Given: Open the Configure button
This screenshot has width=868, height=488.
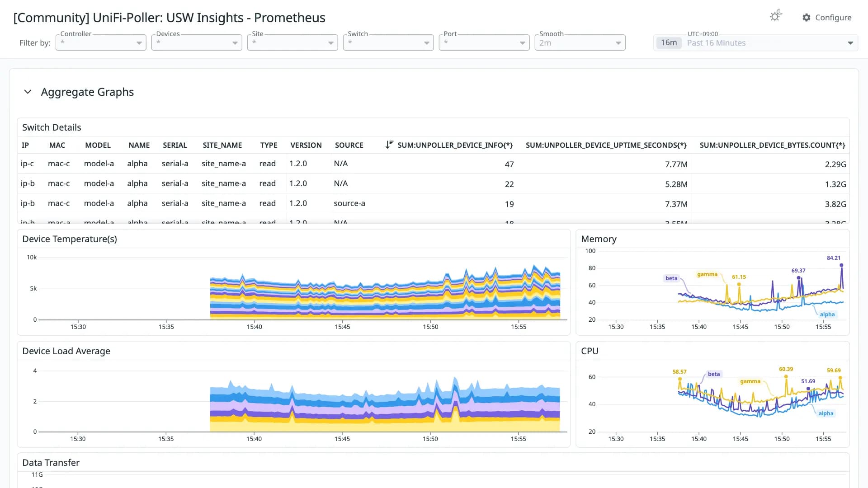Looking at the screenshot, I should click(x=827, y=18).
